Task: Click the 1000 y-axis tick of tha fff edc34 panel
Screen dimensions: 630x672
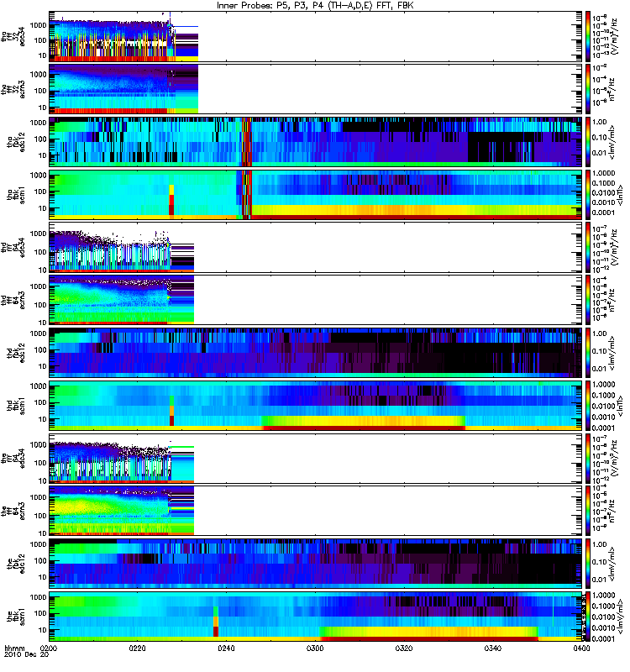Action: point(38,25)
